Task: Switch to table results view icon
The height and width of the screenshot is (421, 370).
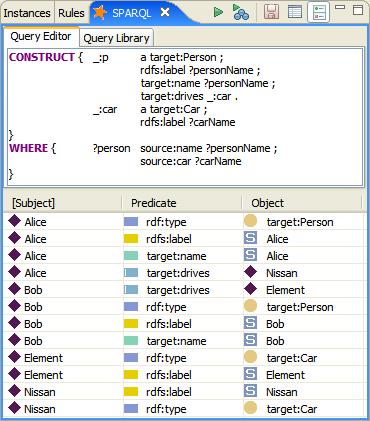Action: coord(295,12)
